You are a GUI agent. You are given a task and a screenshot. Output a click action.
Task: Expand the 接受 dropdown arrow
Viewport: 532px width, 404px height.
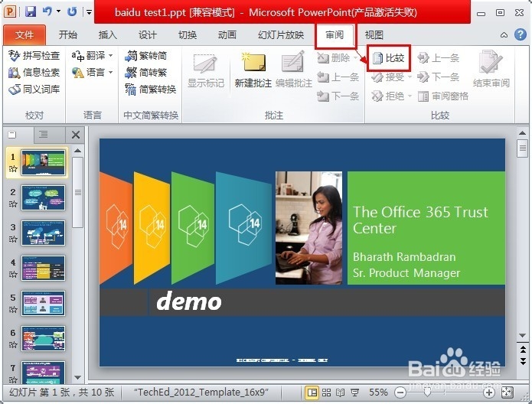pyautogui.click(x=410, y=77)
